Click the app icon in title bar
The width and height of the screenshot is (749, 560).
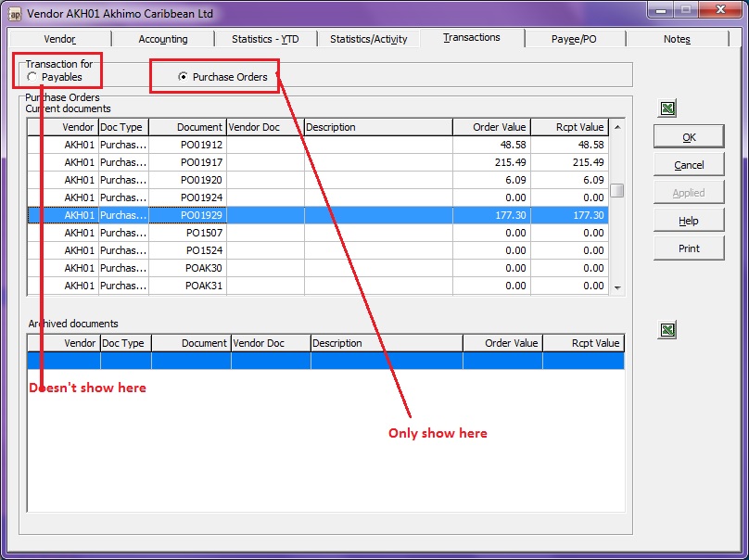click(14, 14)
